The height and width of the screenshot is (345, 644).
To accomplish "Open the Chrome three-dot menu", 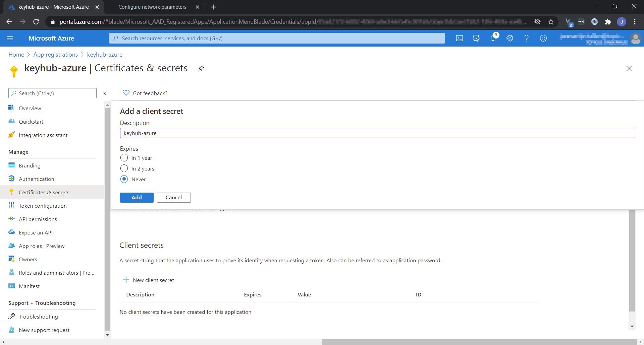I will [635, 22].
